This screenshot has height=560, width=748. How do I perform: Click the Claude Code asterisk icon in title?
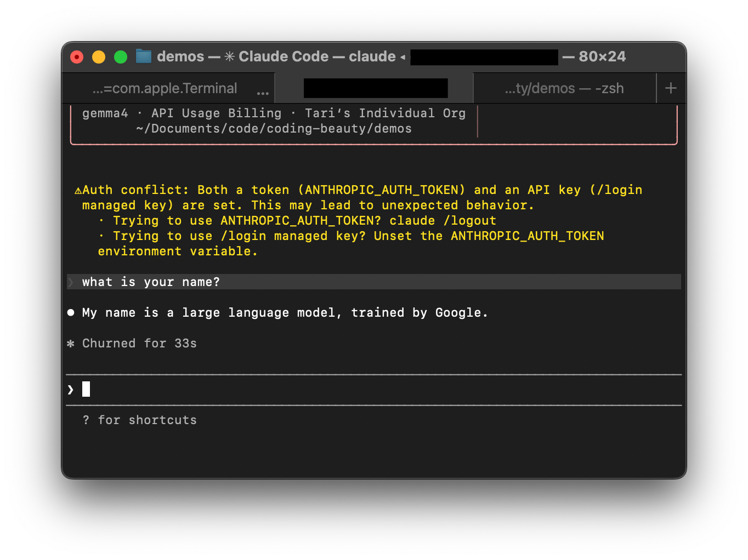click(x=230, y=56)
